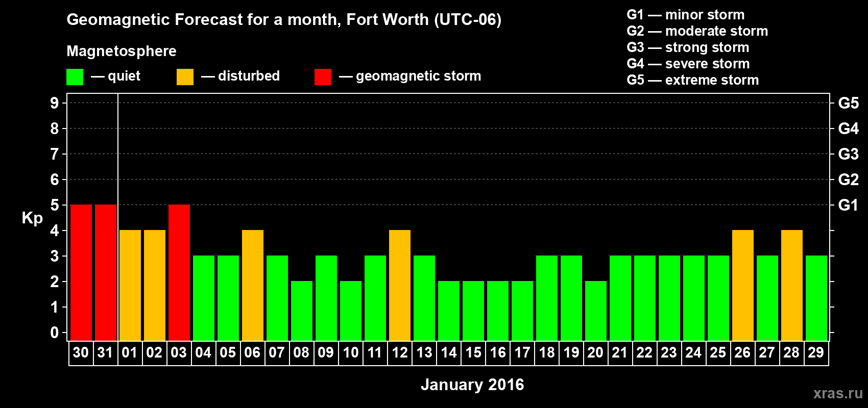The image size is (868, 408).
Task: Click the 'G4 — severe storm' legend line
Action: tap(688, 64)
